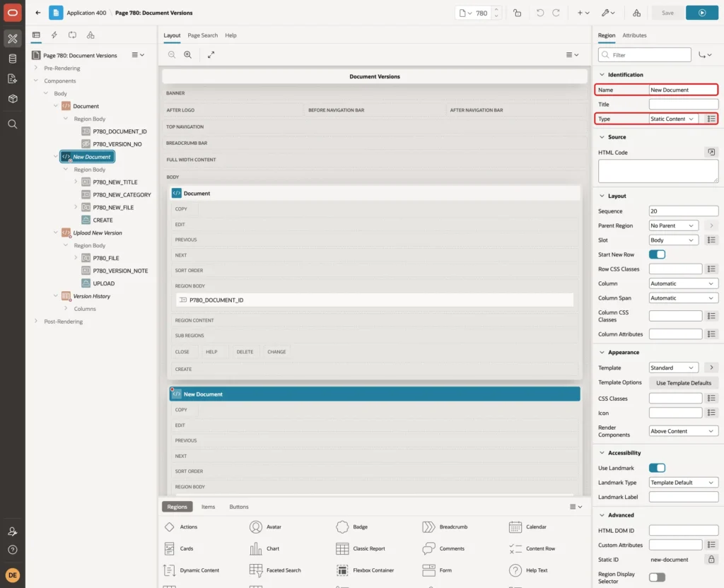Image resolution: width=724 pixels, height=588 pixels.
Task: Toggle the Start New Row switch
Action: pyautogui.click(x=657, y=254)
